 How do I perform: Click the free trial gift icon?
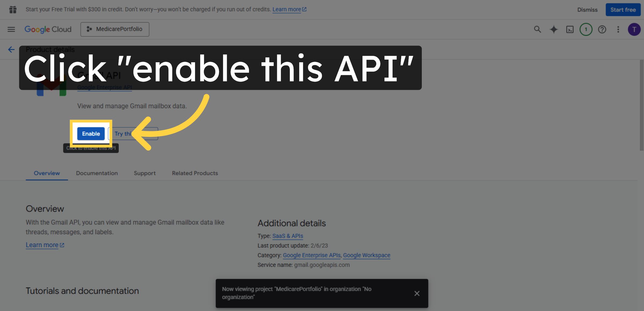13,9
